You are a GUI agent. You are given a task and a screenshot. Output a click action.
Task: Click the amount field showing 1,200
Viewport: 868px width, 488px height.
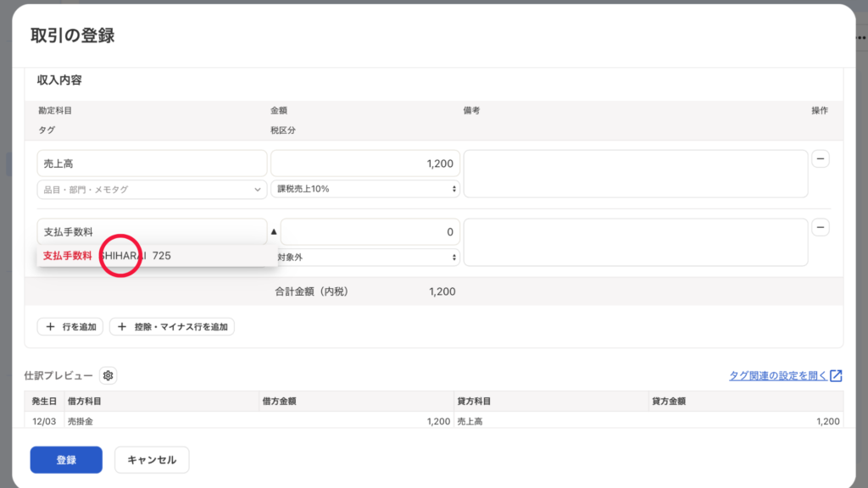point(365,164)
